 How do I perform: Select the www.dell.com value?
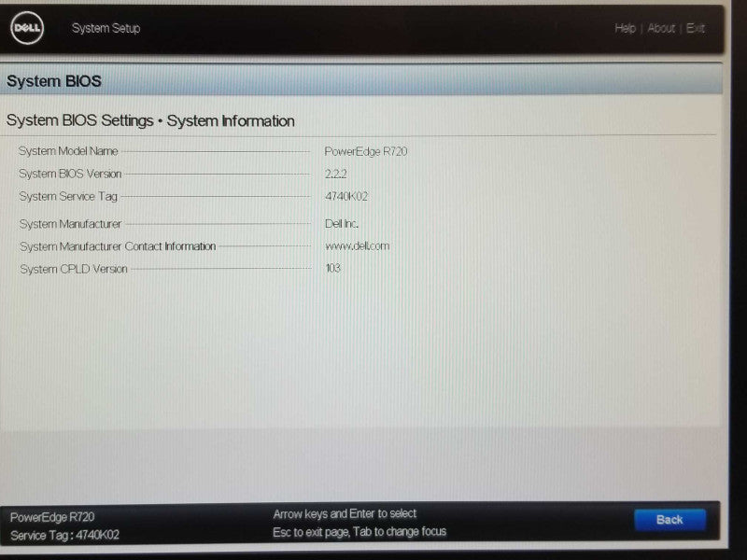click(x=358, y=246)
